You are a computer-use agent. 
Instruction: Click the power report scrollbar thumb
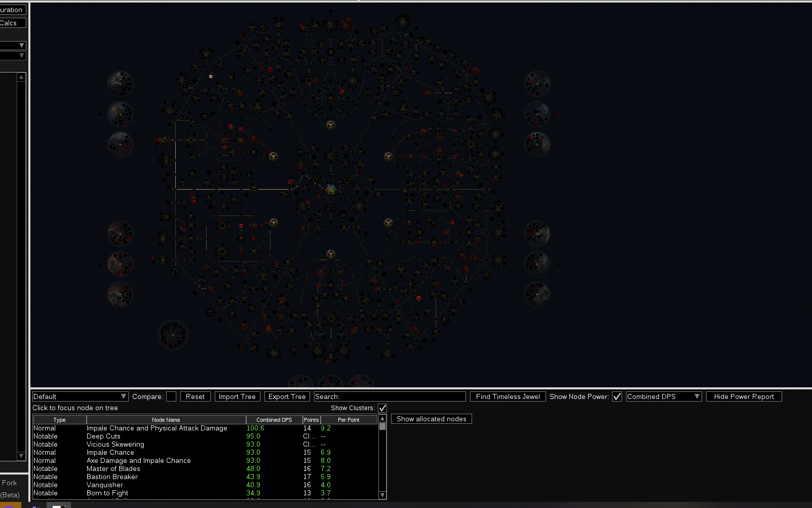tap(382, 426)
